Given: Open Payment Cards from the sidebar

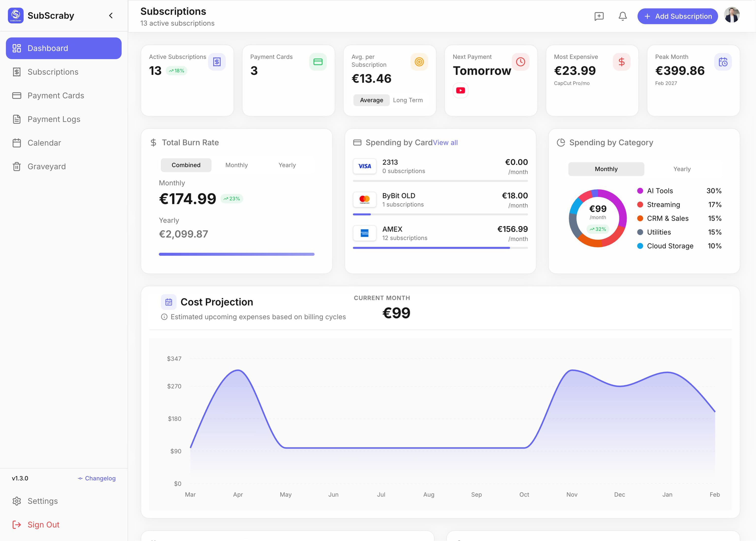Looking at the screenshot, I should pos(56,96).
